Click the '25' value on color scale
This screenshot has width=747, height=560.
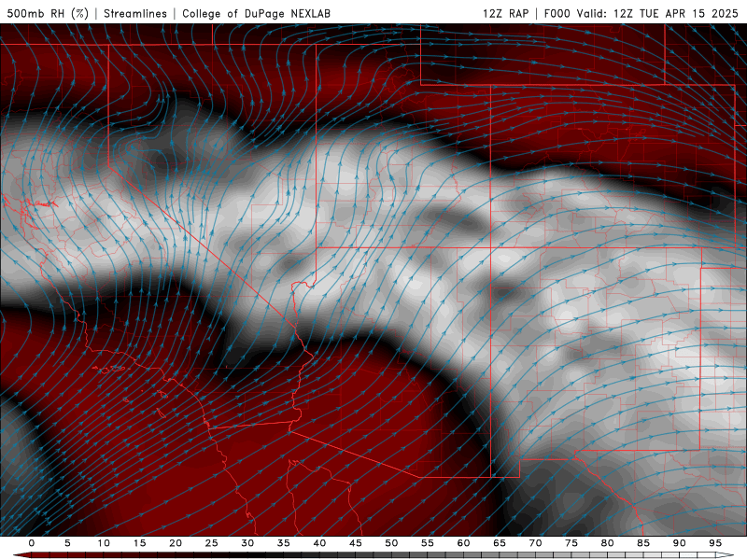click(x=211, y=543)
